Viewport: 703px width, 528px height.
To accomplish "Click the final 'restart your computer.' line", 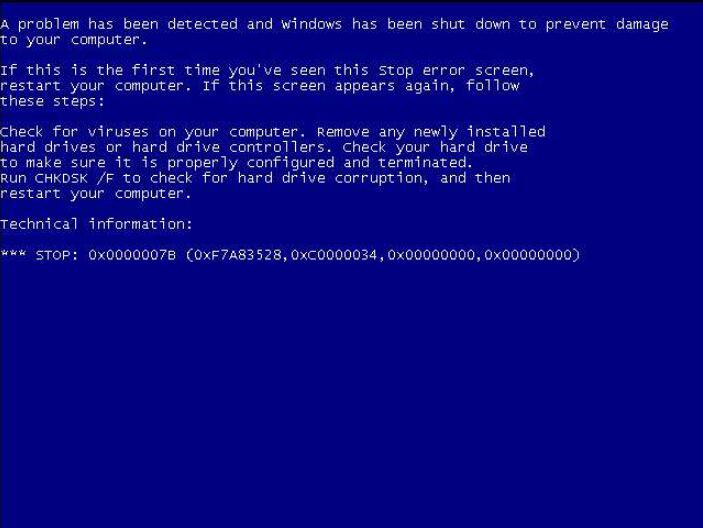I will pos(96,194).
